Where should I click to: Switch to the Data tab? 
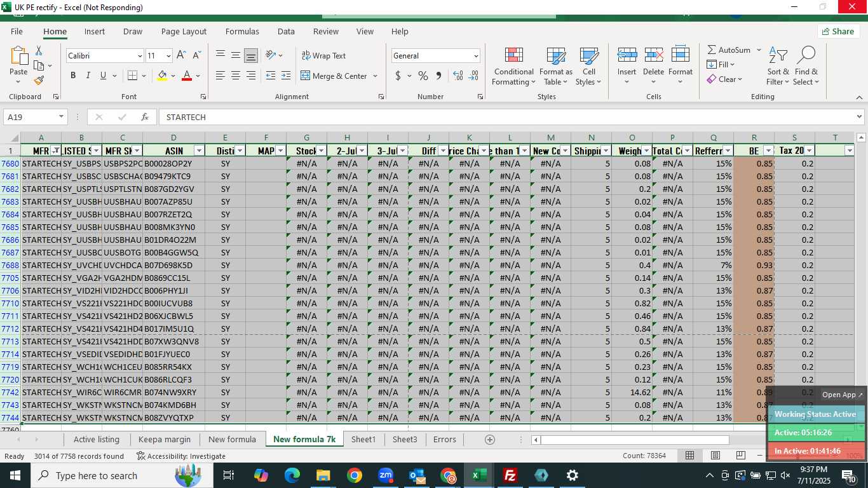[286, 31]
